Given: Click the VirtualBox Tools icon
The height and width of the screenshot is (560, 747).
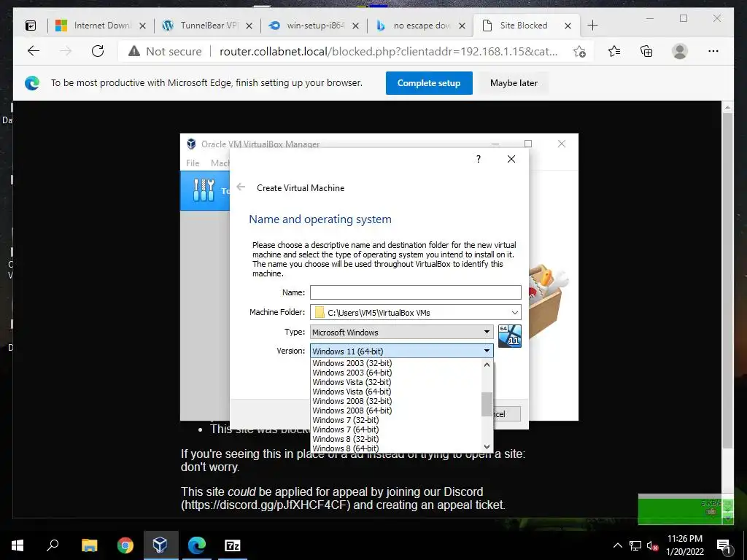Looking at the screenshot, I should click(204, 190).
